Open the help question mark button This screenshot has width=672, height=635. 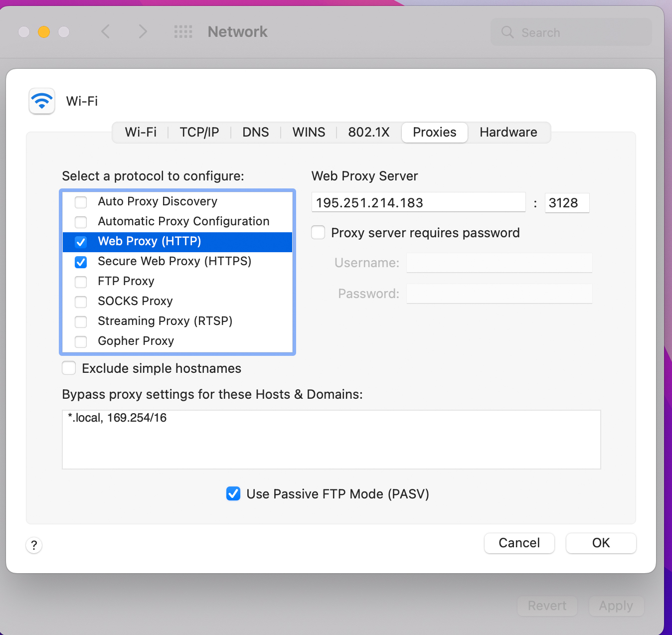tap(34, 545)
